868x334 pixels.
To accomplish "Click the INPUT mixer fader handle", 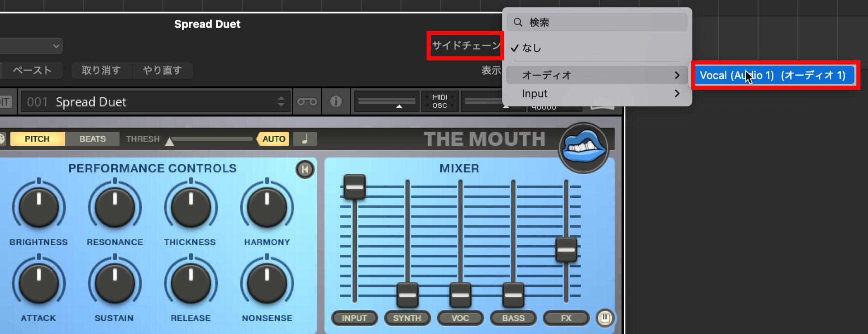I will (355, 187).
